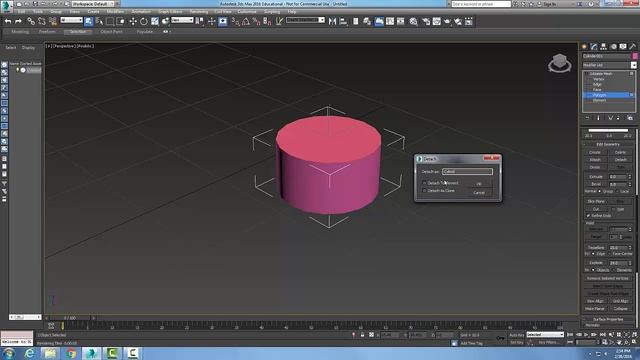640x360 pixels.
Task: Open Render Setup icon
Action: [426, 21]
